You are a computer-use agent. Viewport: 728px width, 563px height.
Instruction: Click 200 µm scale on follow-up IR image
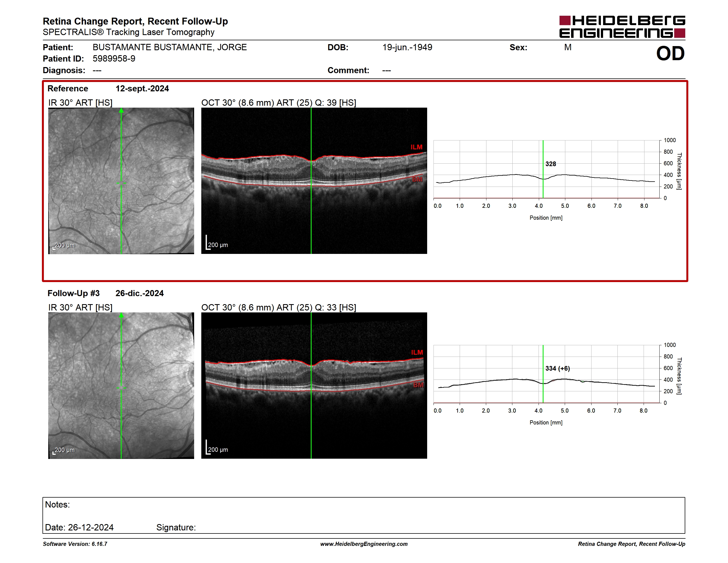(64, 451)
